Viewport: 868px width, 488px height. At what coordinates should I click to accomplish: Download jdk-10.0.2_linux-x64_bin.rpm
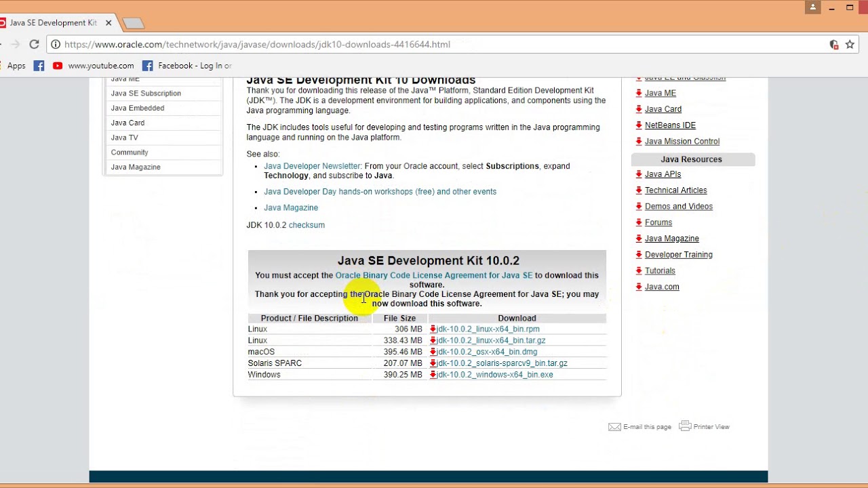[x=488, y=329]
